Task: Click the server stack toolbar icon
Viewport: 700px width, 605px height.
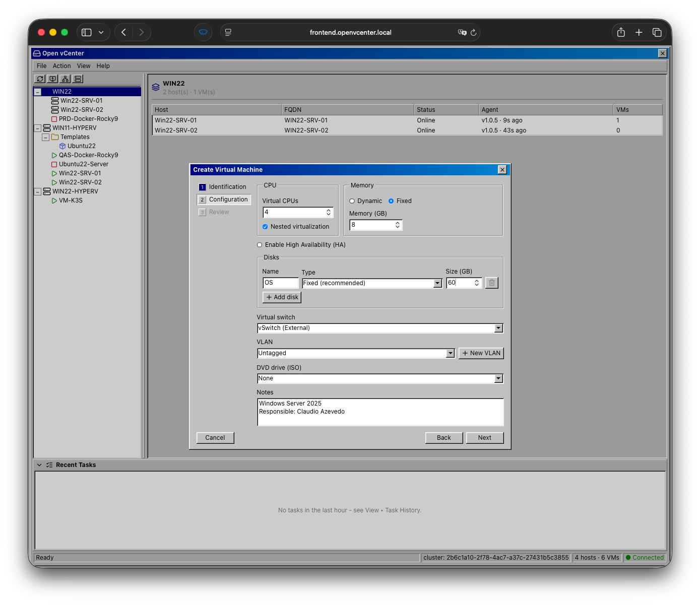Action: [x=78, y=79]
